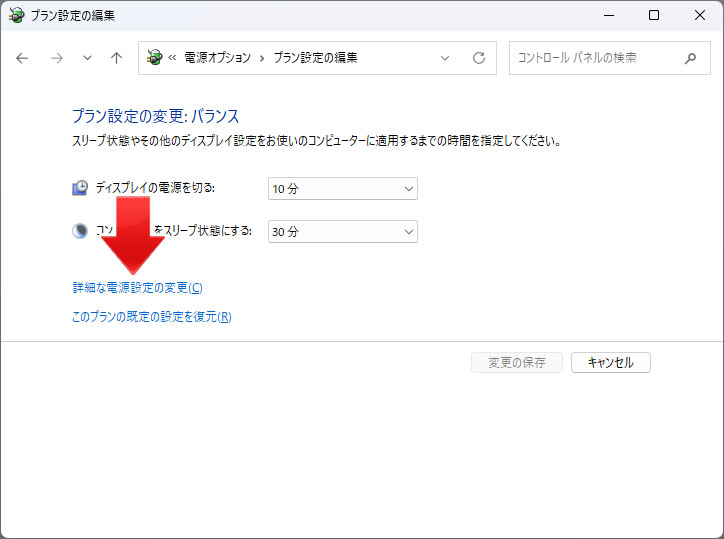
Task: Open the ディスプレイの電源を切る dropdown
Action: tap(342, 189)
